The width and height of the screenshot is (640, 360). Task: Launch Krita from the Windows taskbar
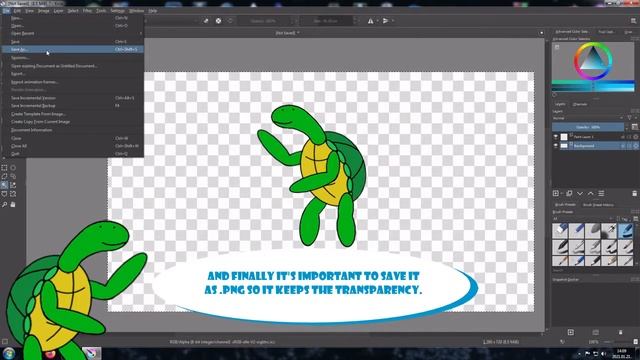point(91,353)
